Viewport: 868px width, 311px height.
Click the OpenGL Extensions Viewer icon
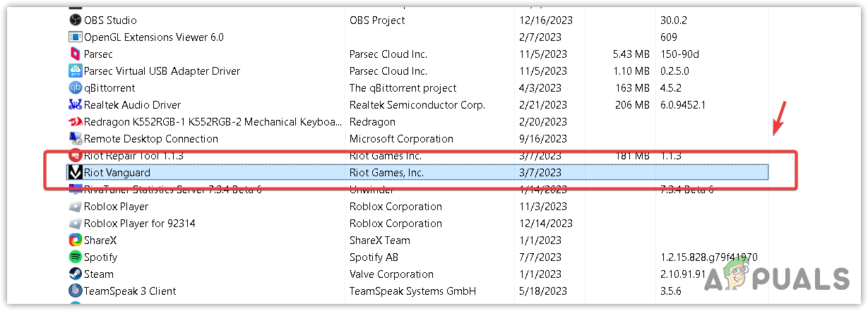tap(76, 37)
